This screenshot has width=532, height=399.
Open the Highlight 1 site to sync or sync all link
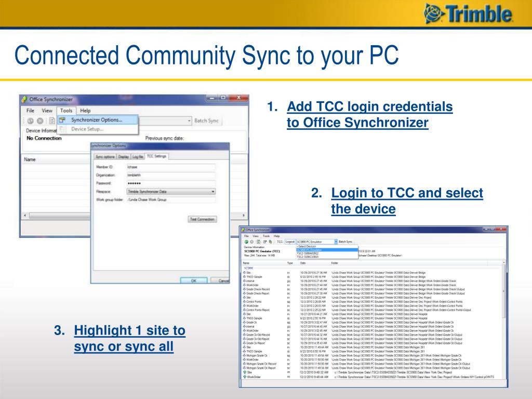[x=129, y=338]
